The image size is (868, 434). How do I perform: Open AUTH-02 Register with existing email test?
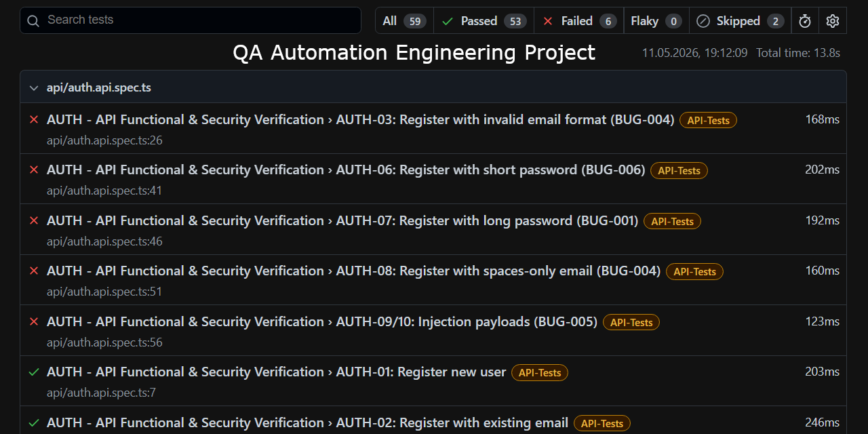click(307, 422)
